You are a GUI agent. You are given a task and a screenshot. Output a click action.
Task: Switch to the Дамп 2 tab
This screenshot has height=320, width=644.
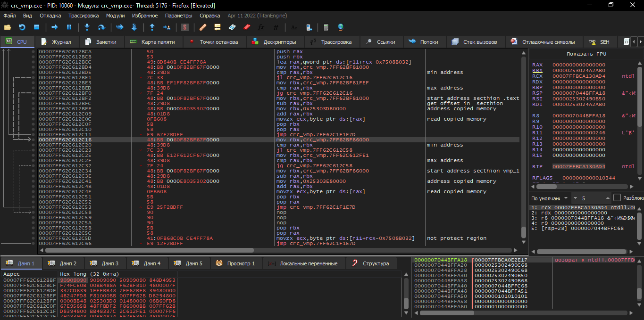[63, 263]
